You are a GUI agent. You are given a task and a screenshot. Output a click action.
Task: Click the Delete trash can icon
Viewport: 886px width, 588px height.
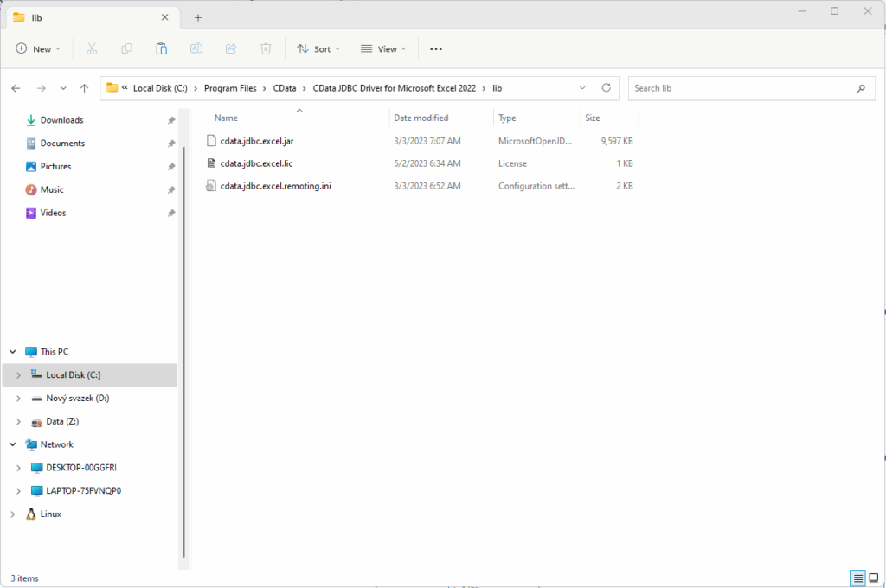point(266,49)
